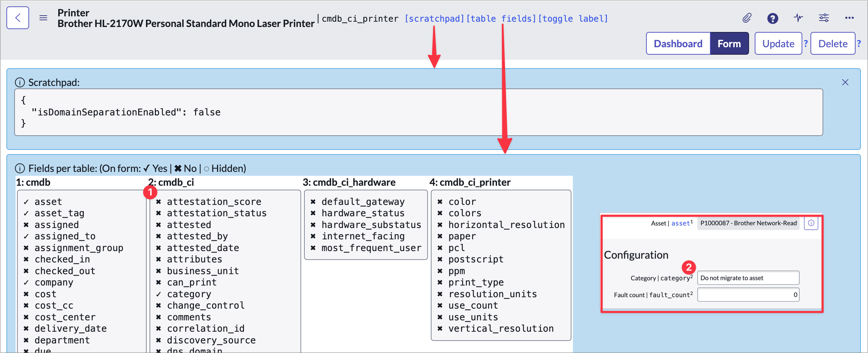Click the info icon beside Asset field
Viewport: 868px width, 353px height.
pyautogui.click(x=811, y=223)
